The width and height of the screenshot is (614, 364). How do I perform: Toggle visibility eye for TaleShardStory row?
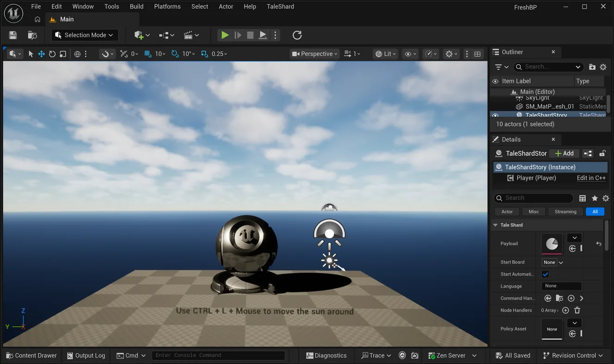[x=495, y=115]
